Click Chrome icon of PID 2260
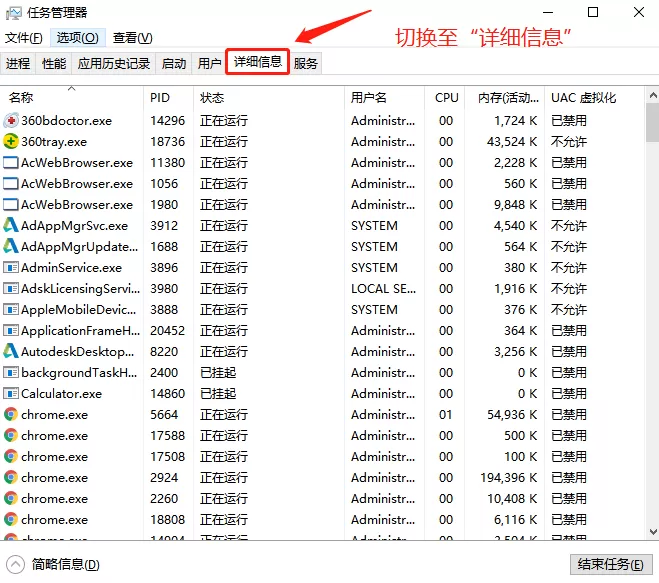The width and height of the screenshot is (659, 583). pos(11,499)
